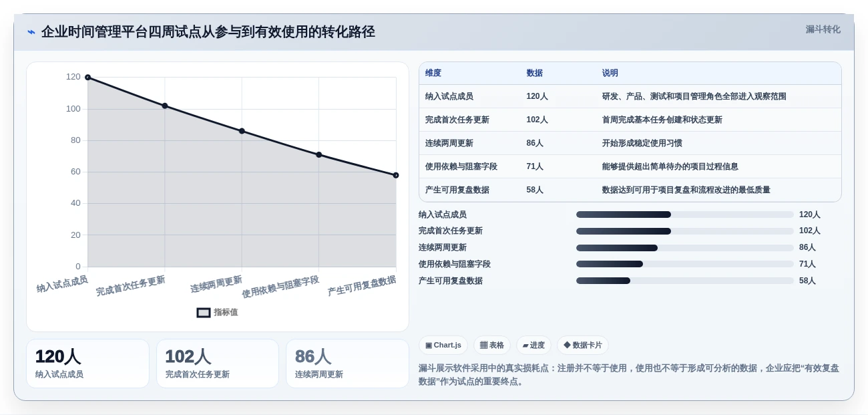Open the 120人 纳入试点成员 stat card
This screenshot has height=415, width=868.
click(87, 364)
